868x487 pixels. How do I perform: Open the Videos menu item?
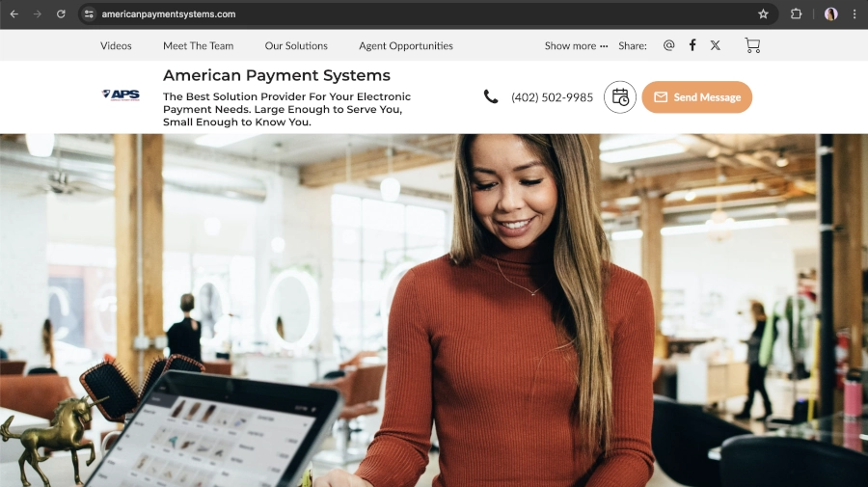coord(116,46)
